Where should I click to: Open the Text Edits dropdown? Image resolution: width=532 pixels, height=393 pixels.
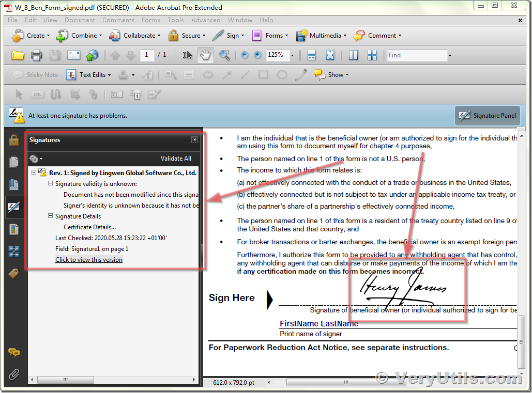point(89,75)
